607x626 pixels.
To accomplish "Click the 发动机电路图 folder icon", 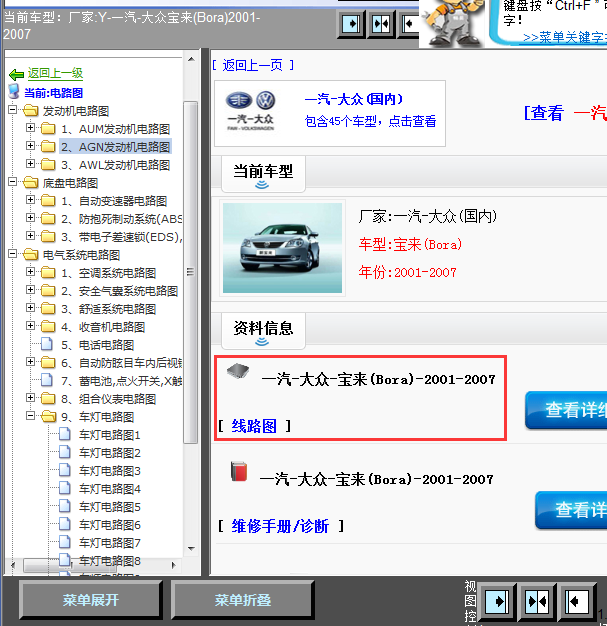I will pyautogui.click(x=31, y=110).
